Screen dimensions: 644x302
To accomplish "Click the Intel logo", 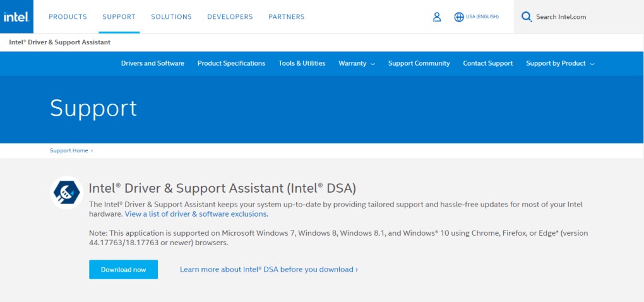I will (16, 17).
